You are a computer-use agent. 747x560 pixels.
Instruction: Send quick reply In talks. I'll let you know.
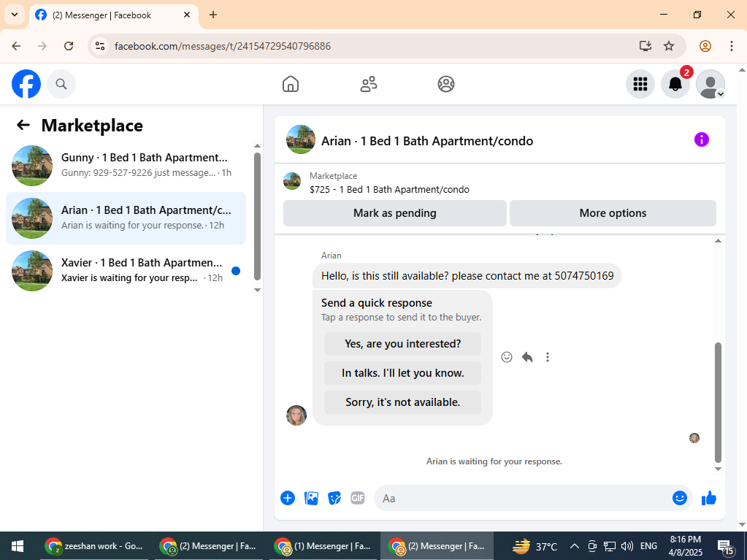click(402, 373)
